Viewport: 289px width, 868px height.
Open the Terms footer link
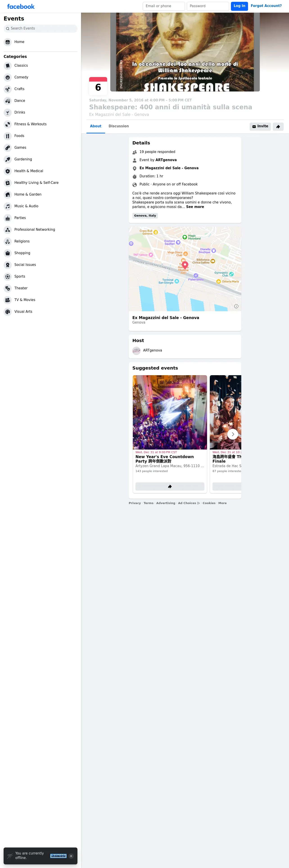click(148, 503)
